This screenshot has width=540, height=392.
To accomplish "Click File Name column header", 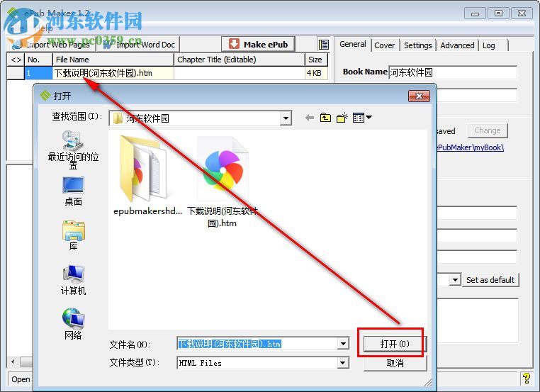I will click(113, 60).
